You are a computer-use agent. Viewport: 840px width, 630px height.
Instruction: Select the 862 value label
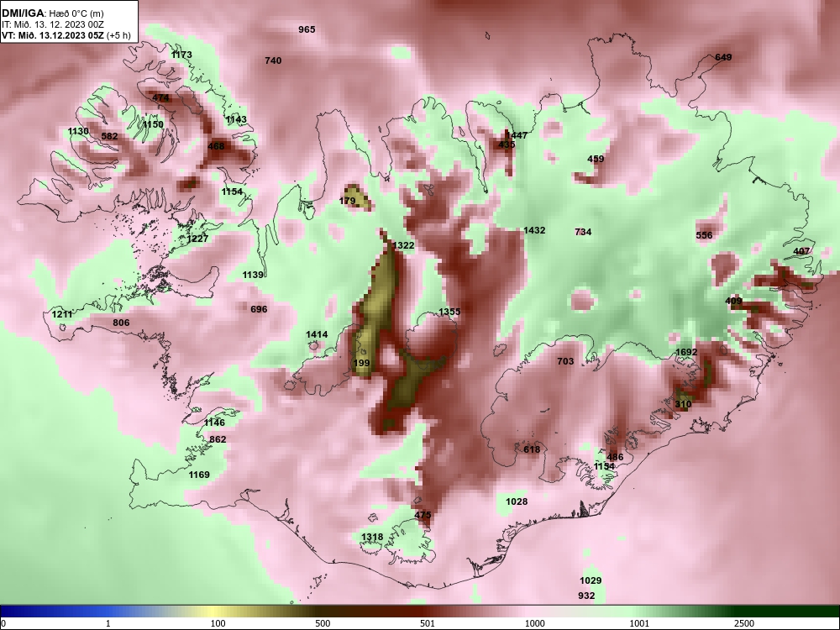pos(218,439)
